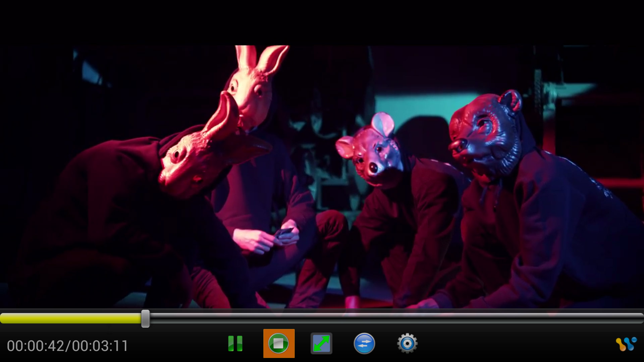Click the video playback area
644x362 pixels.
pyautogui.click(x=322, y=177)
